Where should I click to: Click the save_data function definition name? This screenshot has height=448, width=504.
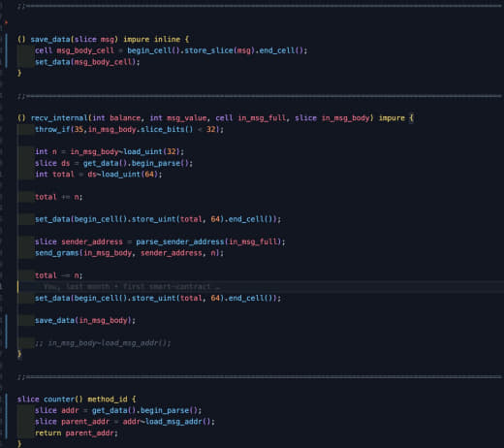50,40
